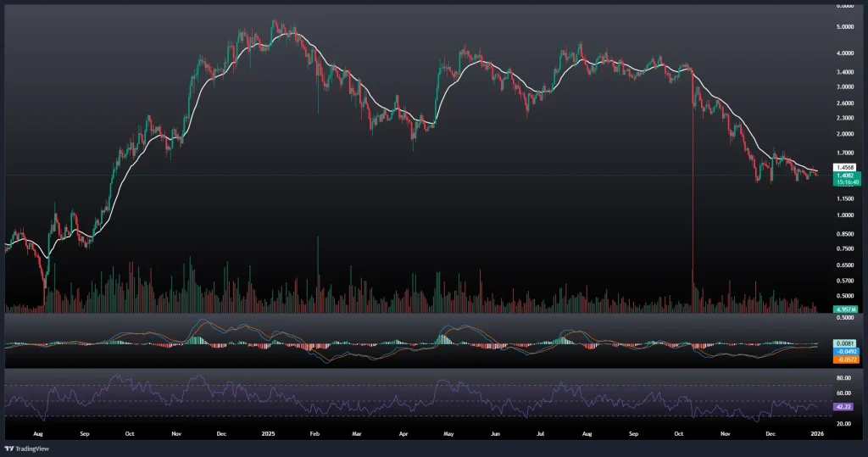Image resolution: width=868 pixels, height=457 pixels.
Task: Click the 1.4568 moving average price label
Action: [844, 167]
